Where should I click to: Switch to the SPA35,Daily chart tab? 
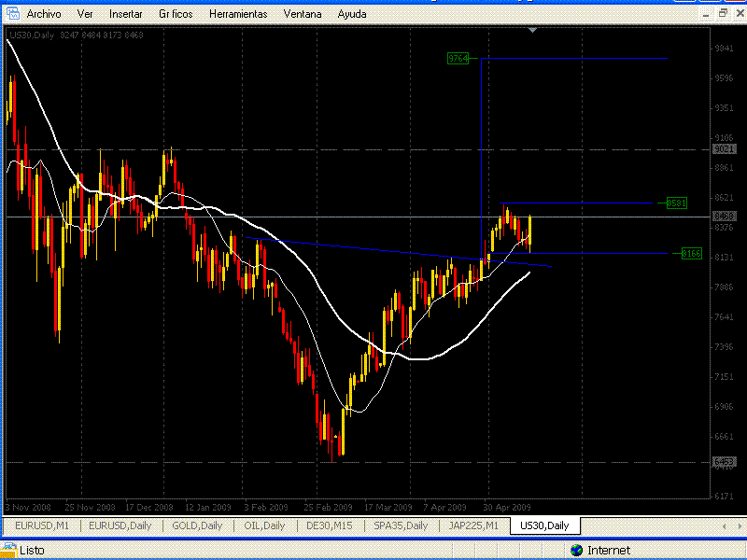pyautogui.click(x=401, y=525)
